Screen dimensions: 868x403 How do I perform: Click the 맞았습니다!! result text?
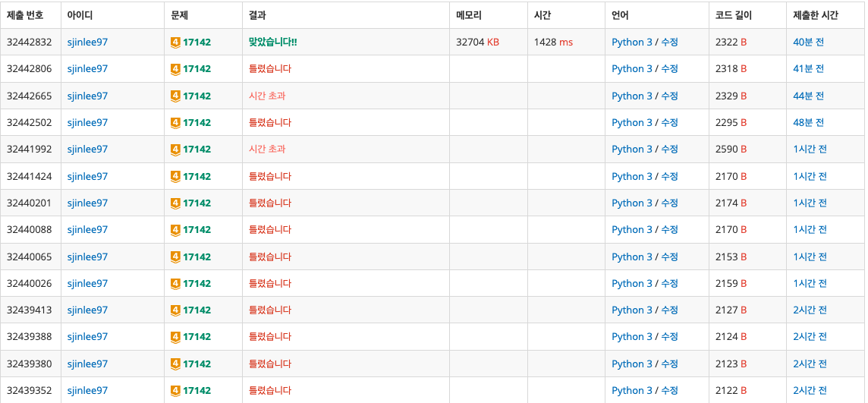[x=273, y=42]
